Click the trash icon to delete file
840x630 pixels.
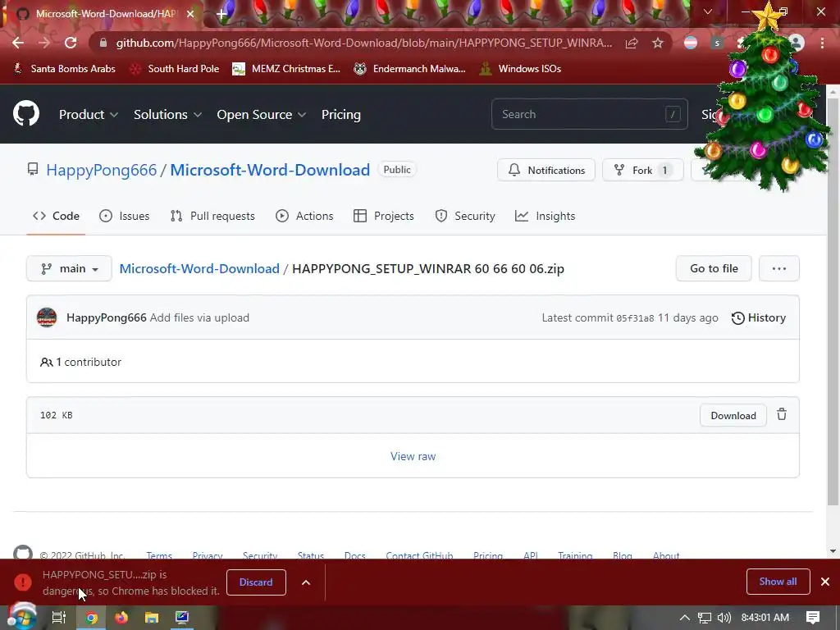(782, 414)
